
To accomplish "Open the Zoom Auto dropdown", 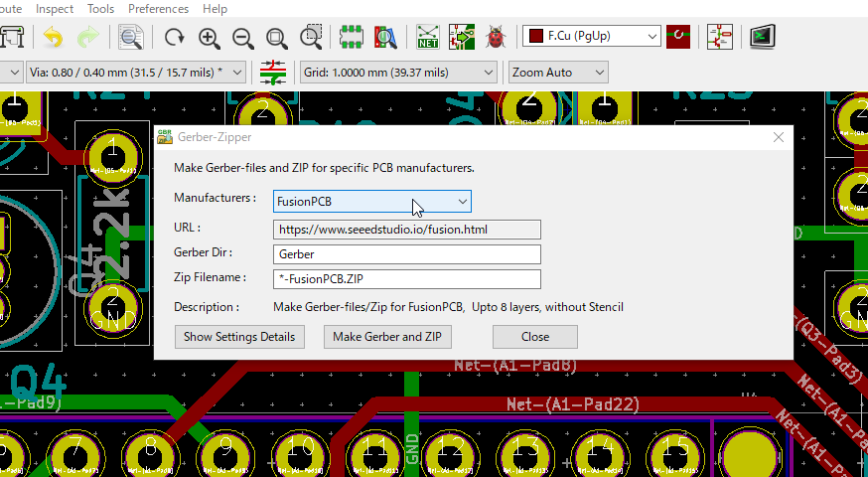I will click(x=558, y=73).
